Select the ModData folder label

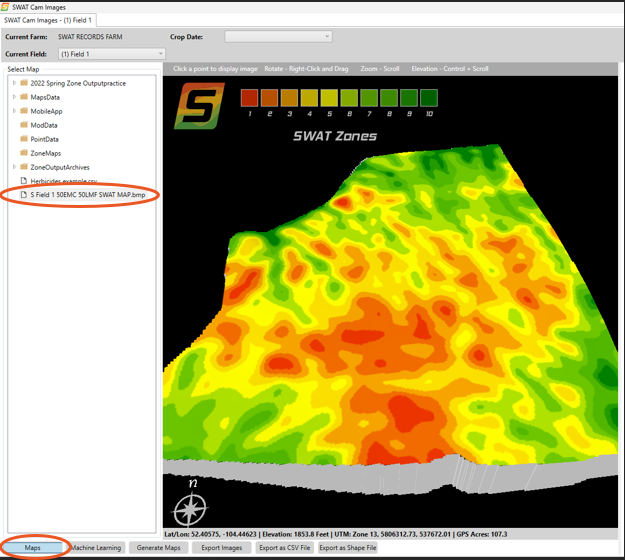pyautogui.click(x=44, y=125)
